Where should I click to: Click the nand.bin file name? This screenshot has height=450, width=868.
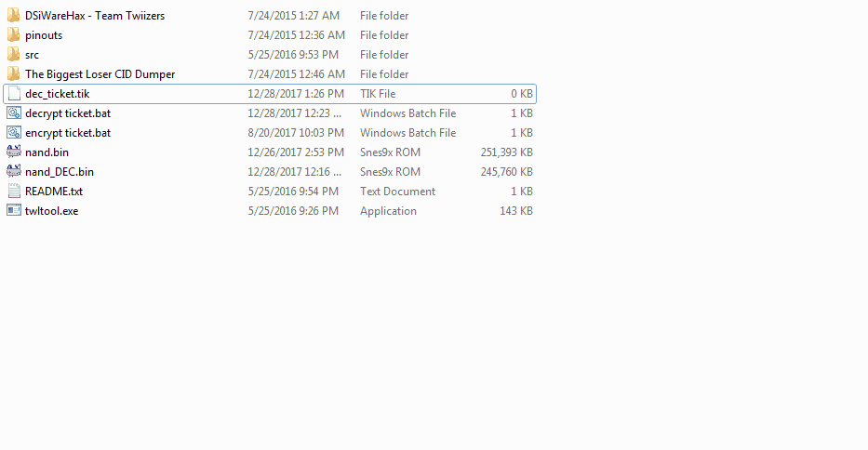pos(47,152)
